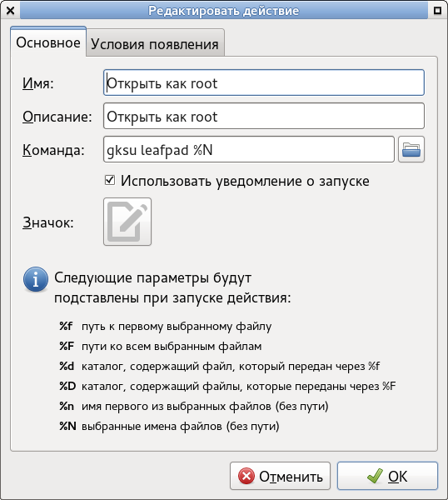Click the %f parameter description line
Viewport: 448px width, 500px height.
point(166,327)
